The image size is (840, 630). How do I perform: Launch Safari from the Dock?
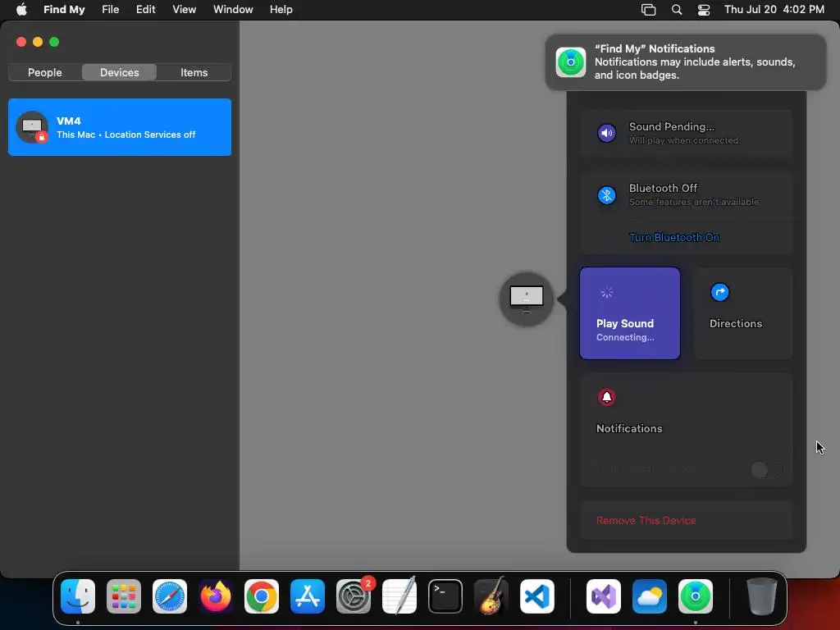[170, 596]
